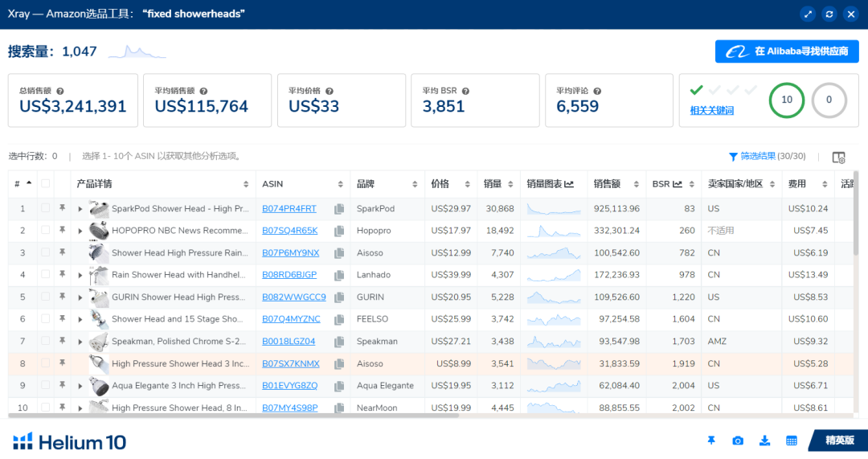Pin the SparkPod Shower Head row
868x459 pixels.
(63, 207)
